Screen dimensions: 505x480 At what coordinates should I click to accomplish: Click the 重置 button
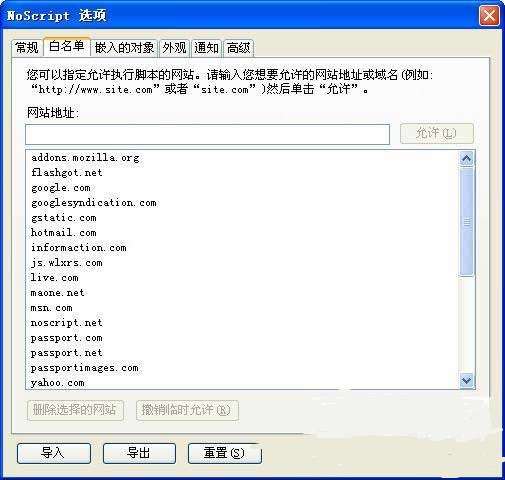pos(225,453)
